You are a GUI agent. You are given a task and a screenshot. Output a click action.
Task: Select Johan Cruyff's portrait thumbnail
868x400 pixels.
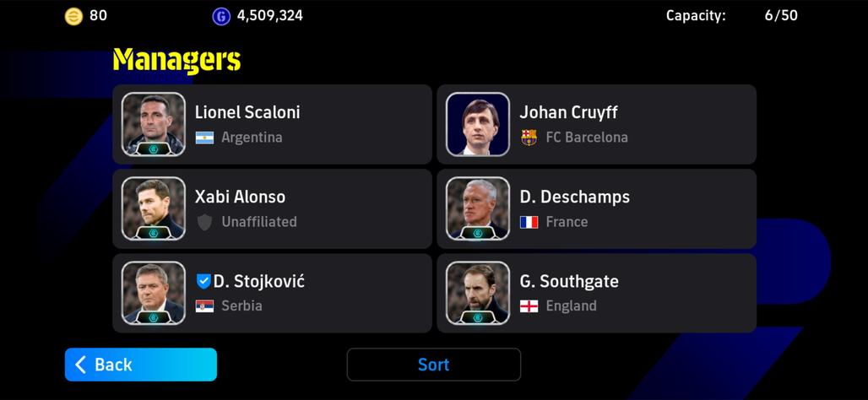[478, 124]
